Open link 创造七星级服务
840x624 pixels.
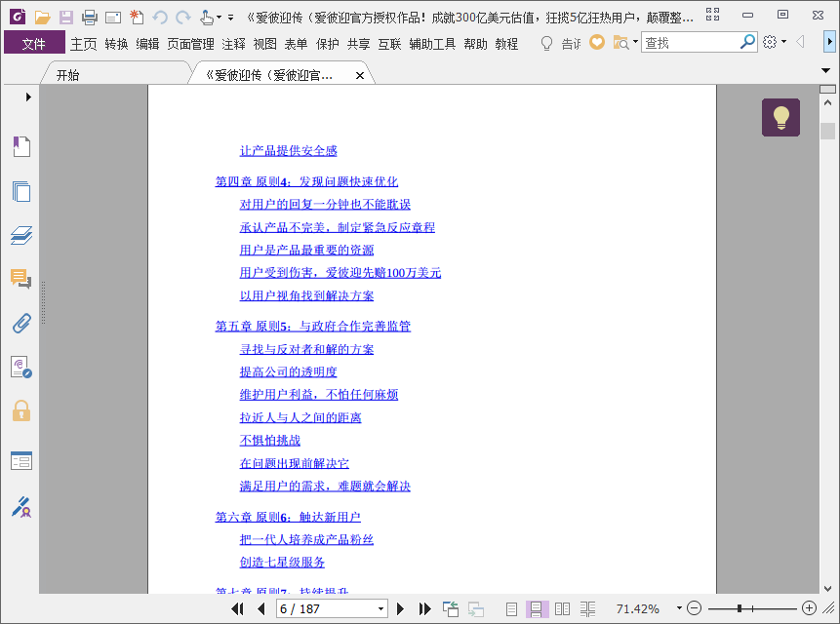[282, 563]
